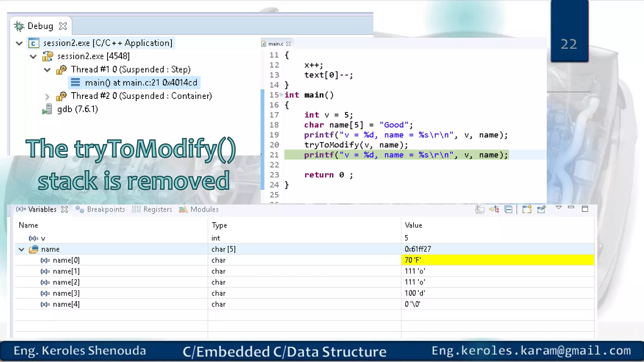Click the Value column header
Image resolution: width=644 pixels, height=362 pixels.
[414, 225]
